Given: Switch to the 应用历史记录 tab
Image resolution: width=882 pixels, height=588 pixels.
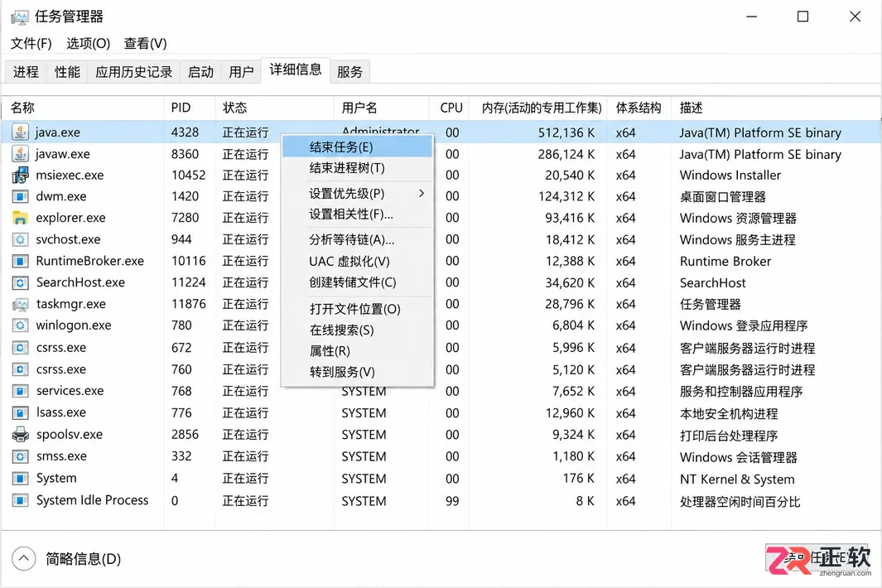Looking at the screenshot, I should pos(134,71).
